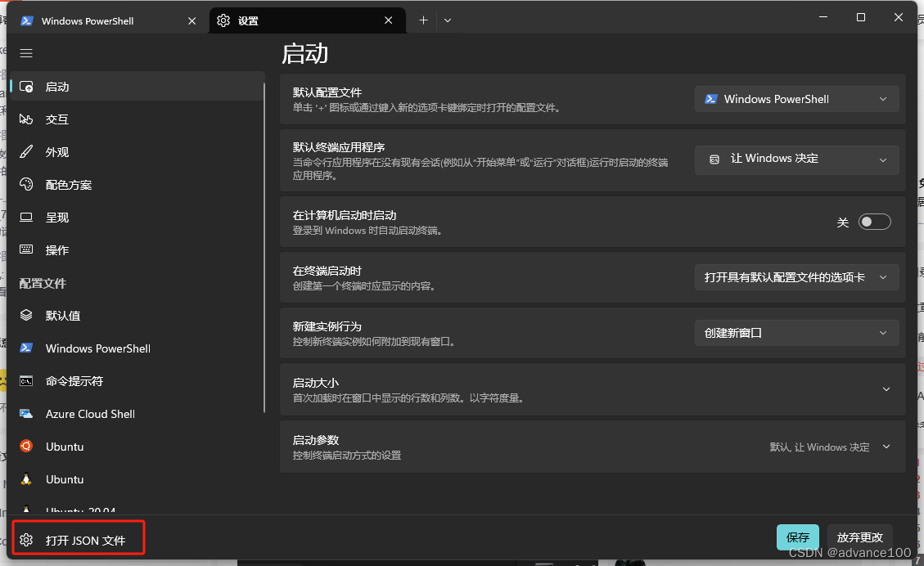The image size is (924, 566).
Task: Click the orange Ubuntu logo icon
Action: 26,446
